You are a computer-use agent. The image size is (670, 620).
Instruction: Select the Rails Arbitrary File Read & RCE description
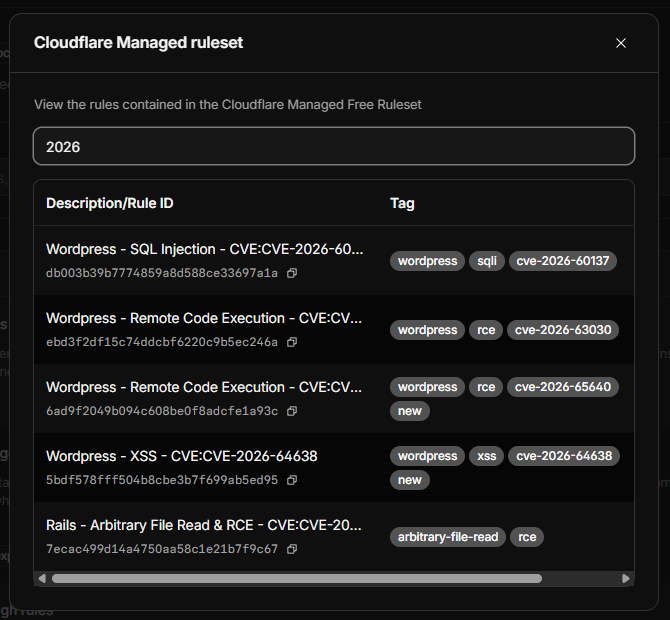click(204, 525)
